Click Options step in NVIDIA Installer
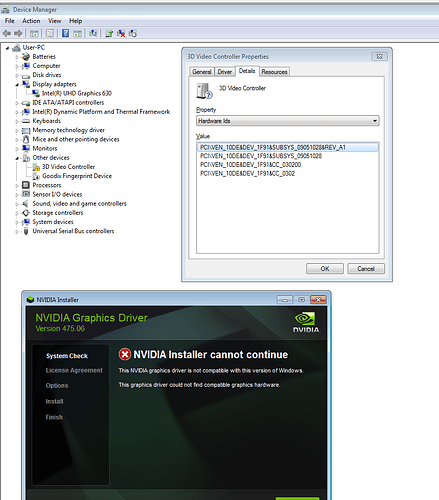Image resolution: width=439 pixels, height=500 pixels. [x=57, y=386]
